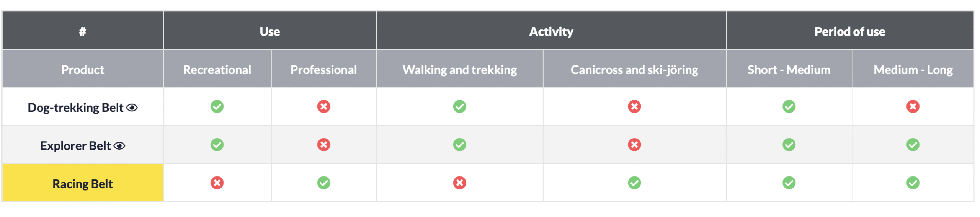Screen dimensions: 980x217
Task: Click Explorer Belt Canicross red cross
Action: pos(634,145)
